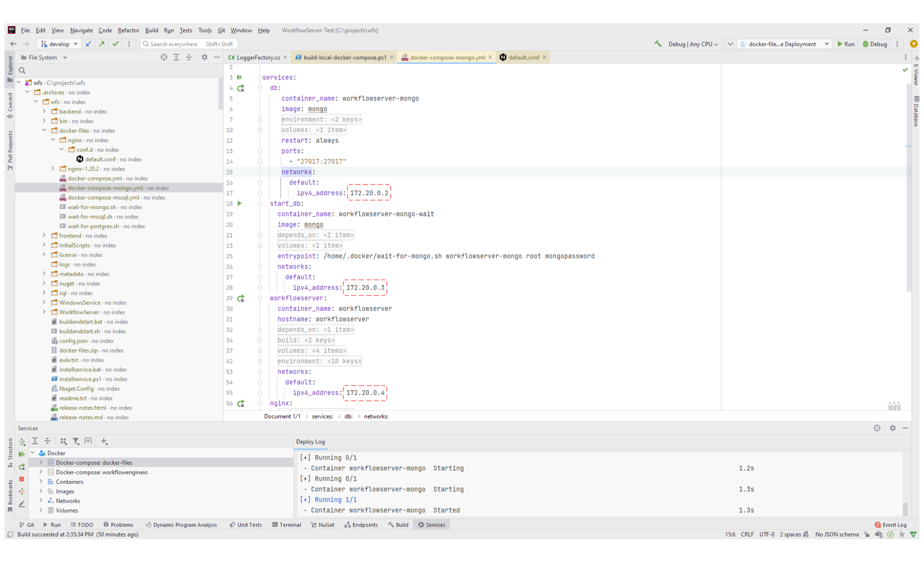
Task: Expand Docker-compose: workflowengineio node
Action: [x=41, y=472]
